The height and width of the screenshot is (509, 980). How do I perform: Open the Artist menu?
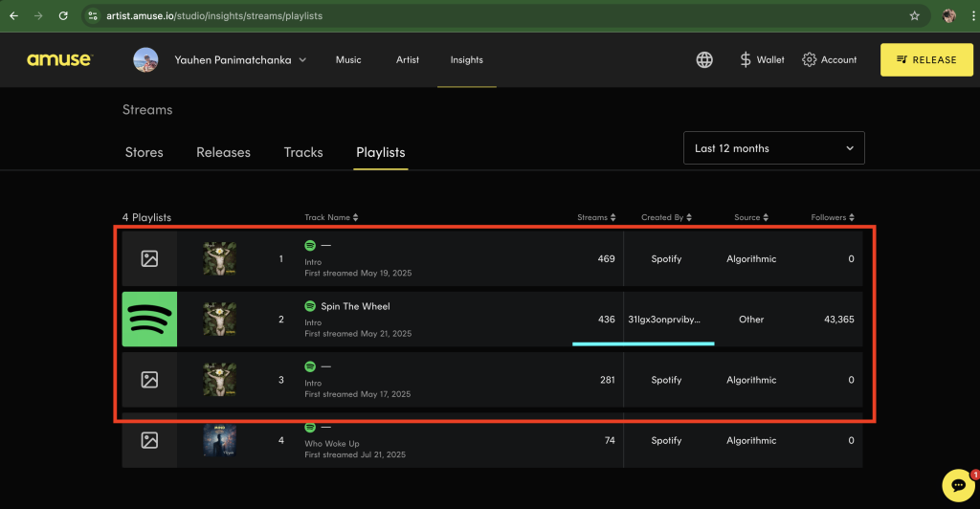pos(408,60)
